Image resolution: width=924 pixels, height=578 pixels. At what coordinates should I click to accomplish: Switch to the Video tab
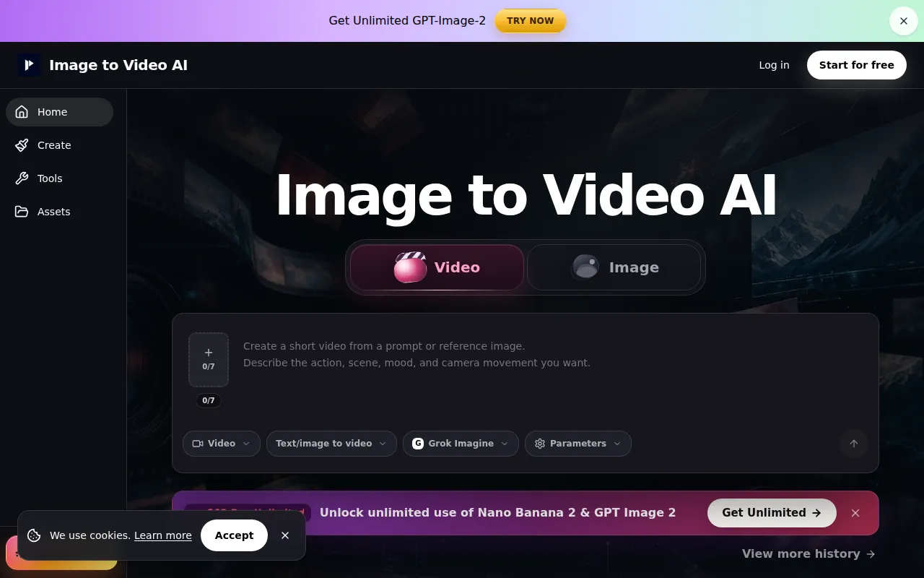click(437, 267)
